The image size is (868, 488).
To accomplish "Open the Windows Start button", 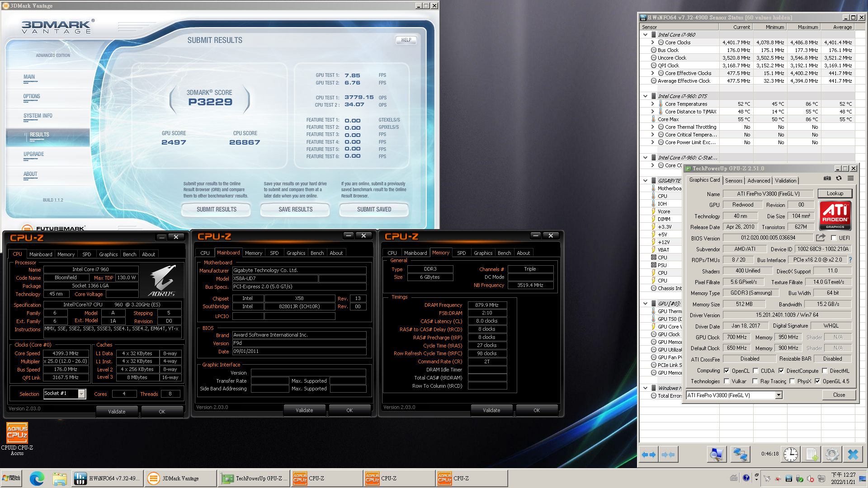I will tap(12, 478).
